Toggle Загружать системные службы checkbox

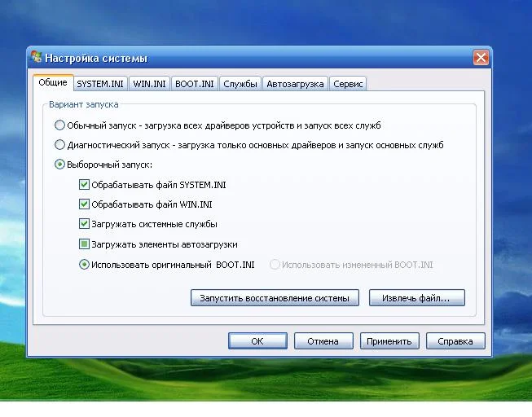(x=84, y=224)
